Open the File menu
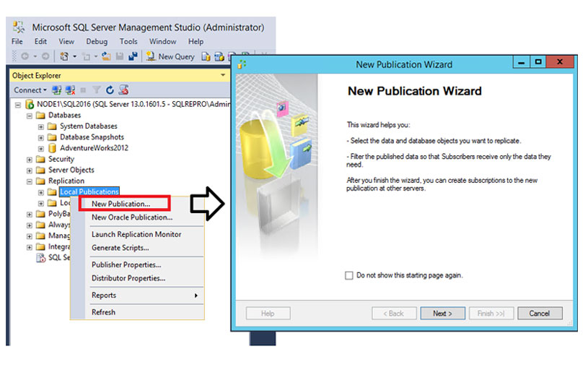The image size is (588, 367). (x=17, y=41)
